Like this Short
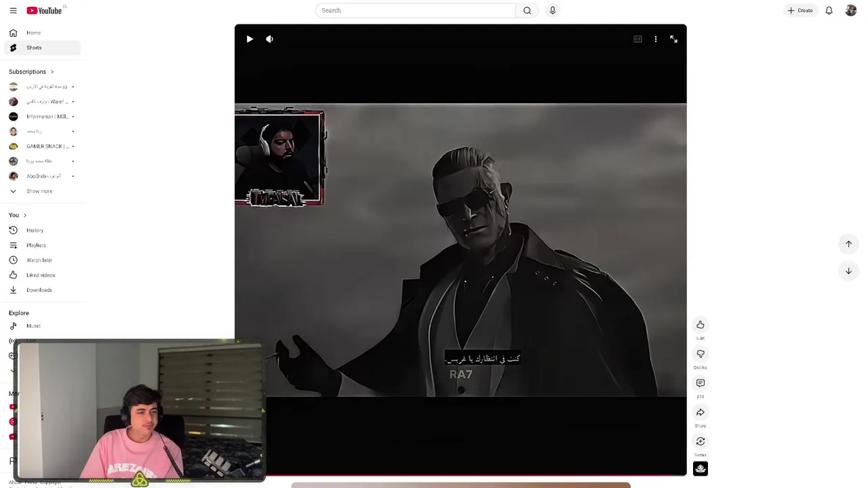Screen dimensions: 868x488 701,325
